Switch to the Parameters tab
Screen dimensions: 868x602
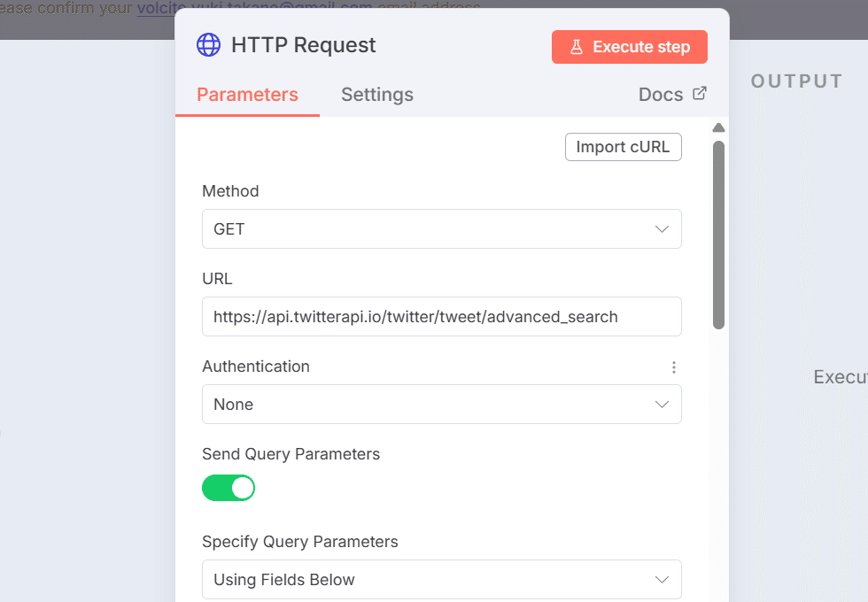coord(247,95)
